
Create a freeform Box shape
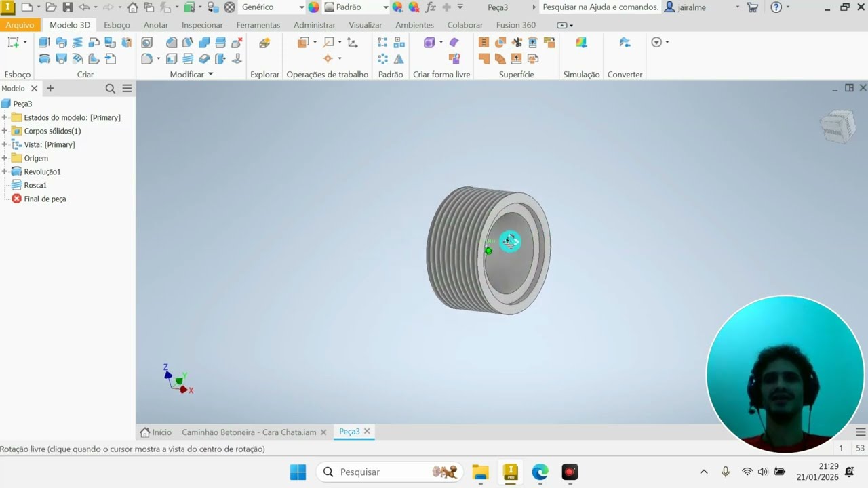pyautogui.click(x=429, y=43)
